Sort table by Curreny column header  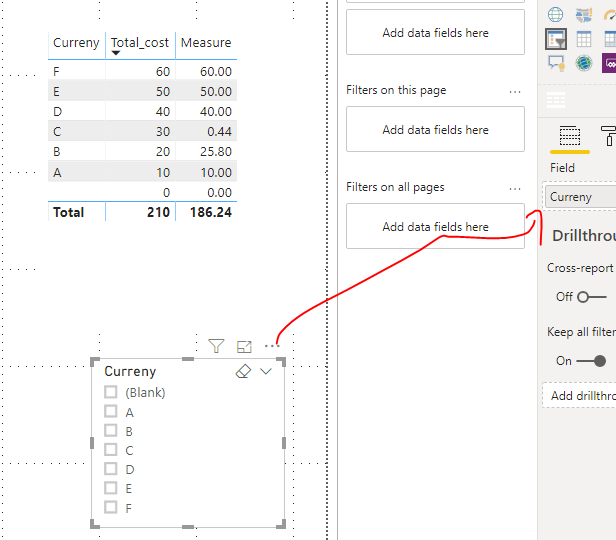(x=76, y=42)
